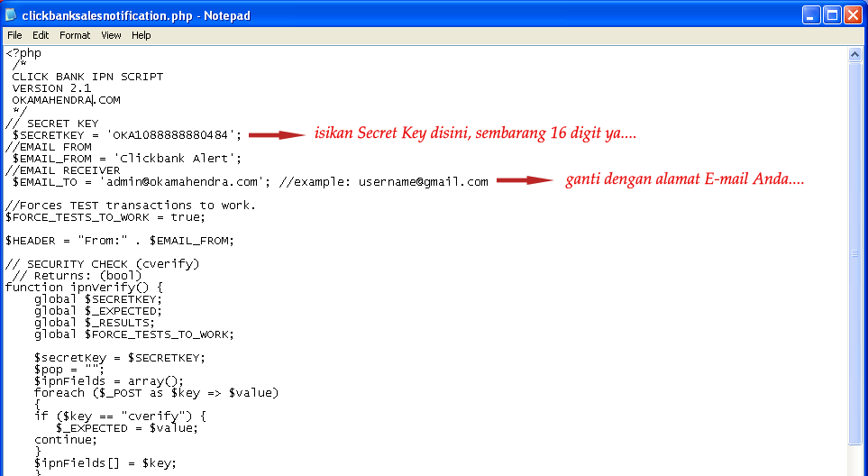The height and width of the screenshot is (476, 868).
Task: Click the '<?php' opening tag line
Action: [23, 53]
